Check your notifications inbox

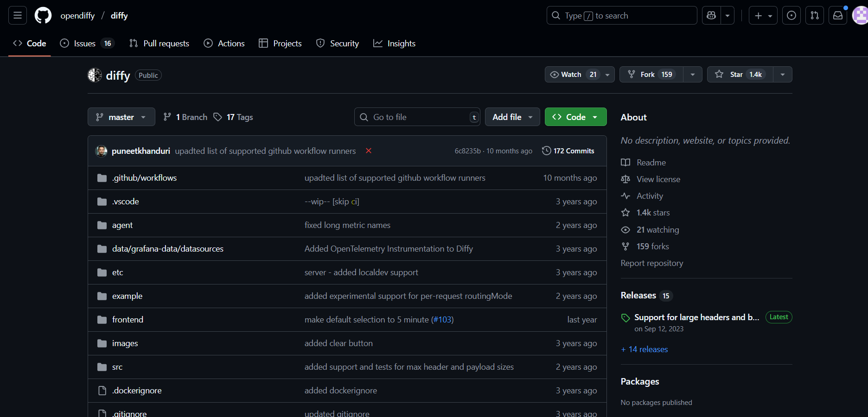coord(837,15)
